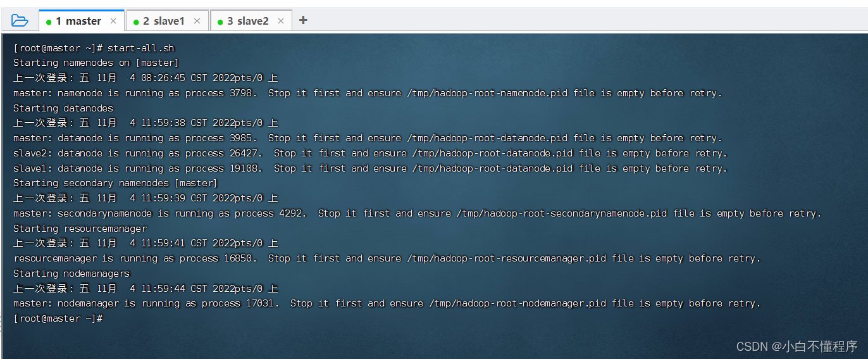Switch to the slave1 session tab

pyautogui.click(x=167, y=21)
